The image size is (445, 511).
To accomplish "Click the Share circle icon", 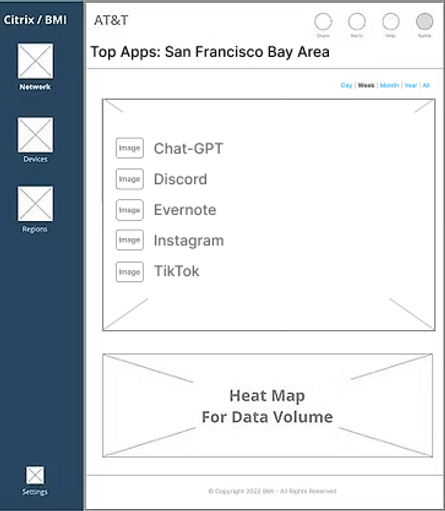I will [323, 22].
